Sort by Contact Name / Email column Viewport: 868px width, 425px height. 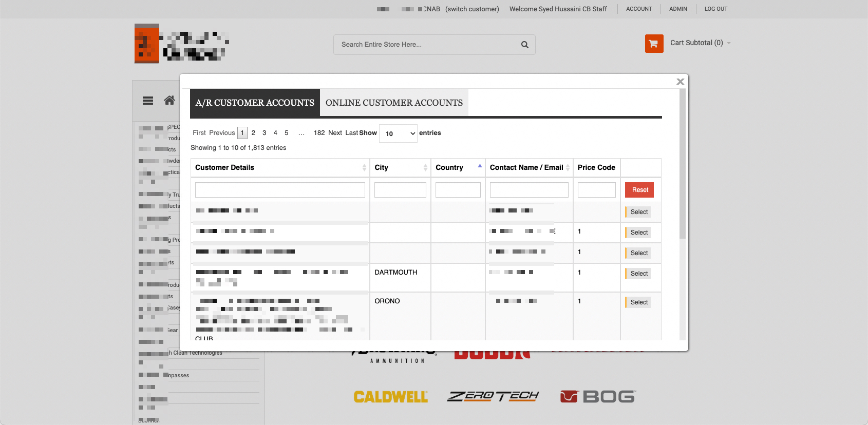(568, 168)
